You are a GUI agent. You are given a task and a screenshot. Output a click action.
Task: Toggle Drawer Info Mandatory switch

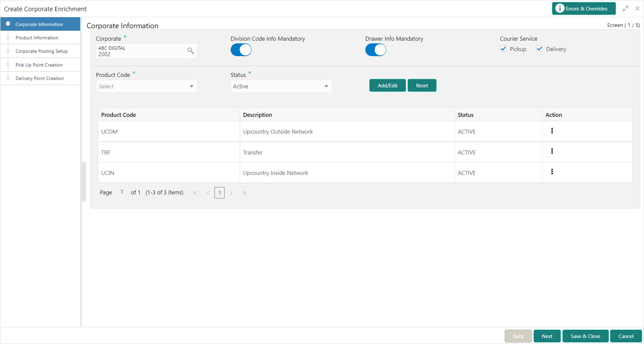click(x=376, y=50)
